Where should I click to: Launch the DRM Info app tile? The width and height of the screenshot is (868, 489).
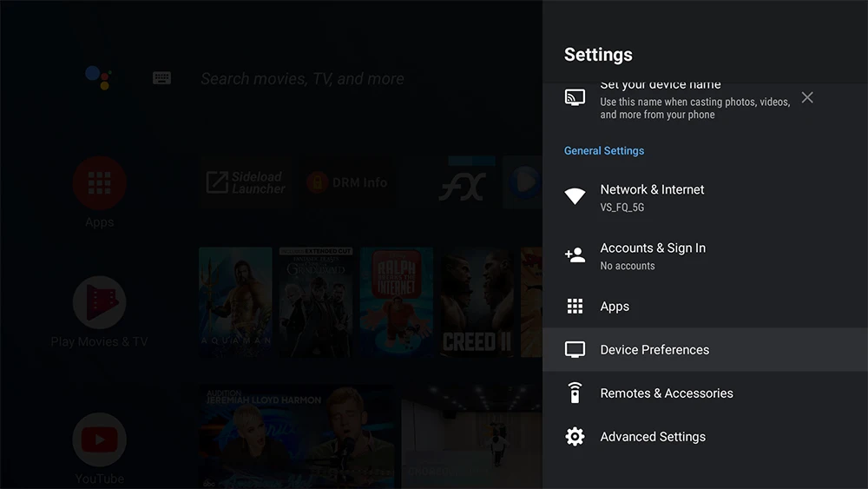coord(348,182)
